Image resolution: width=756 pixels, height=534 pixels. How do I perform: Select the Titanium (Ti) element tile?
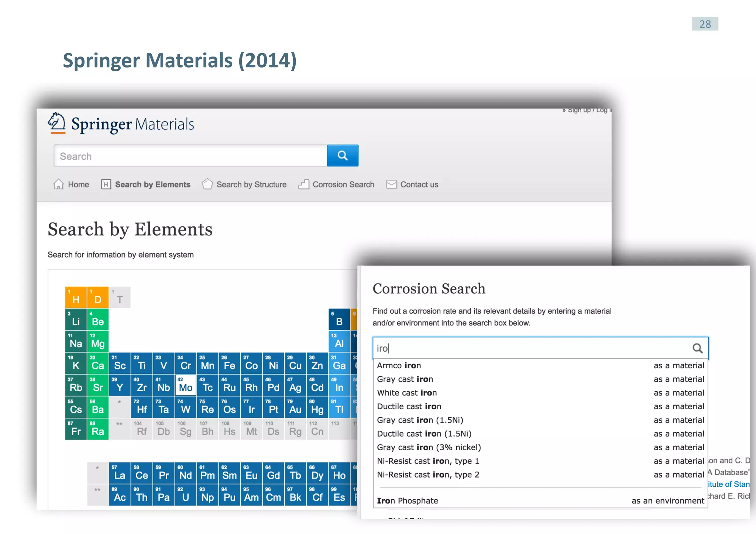pos(142,363)
